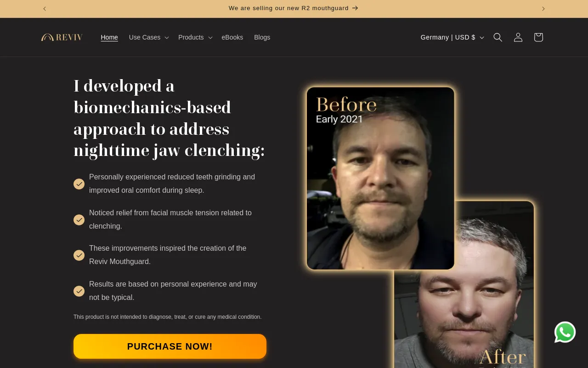Open the shopping cart icon
The width and height of the screenshot is (588, 368).
(538, 37)
